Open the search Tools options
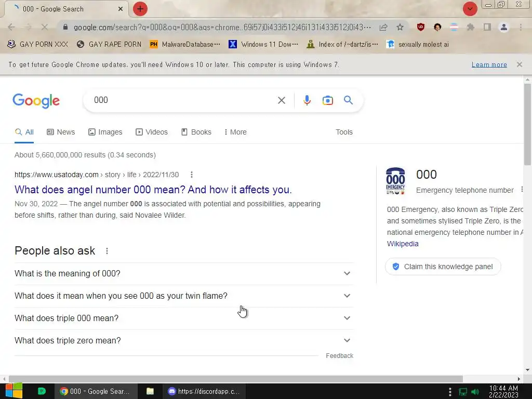532x399 pixels. pyautogui.click(x=344, y=132)
